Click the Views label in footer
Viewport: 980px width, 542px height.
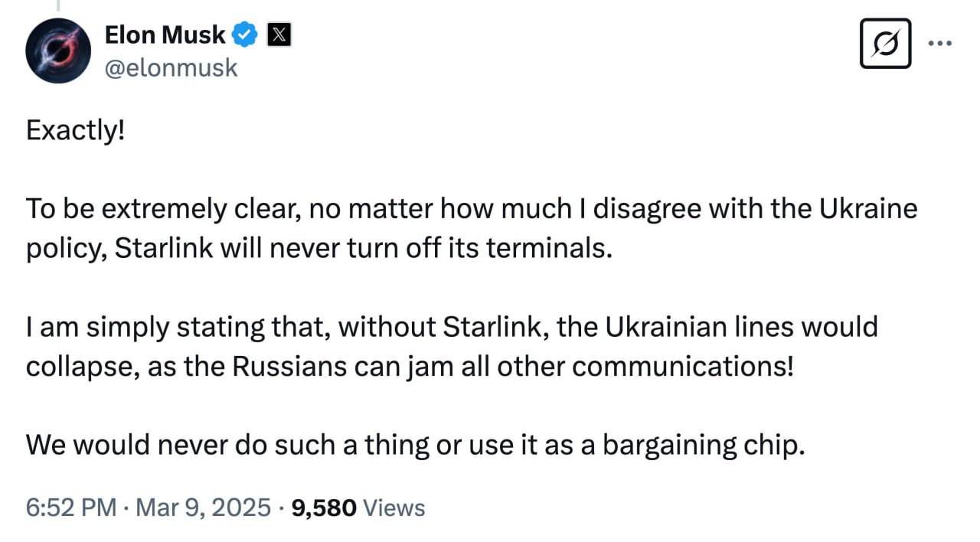click(393, 507)
